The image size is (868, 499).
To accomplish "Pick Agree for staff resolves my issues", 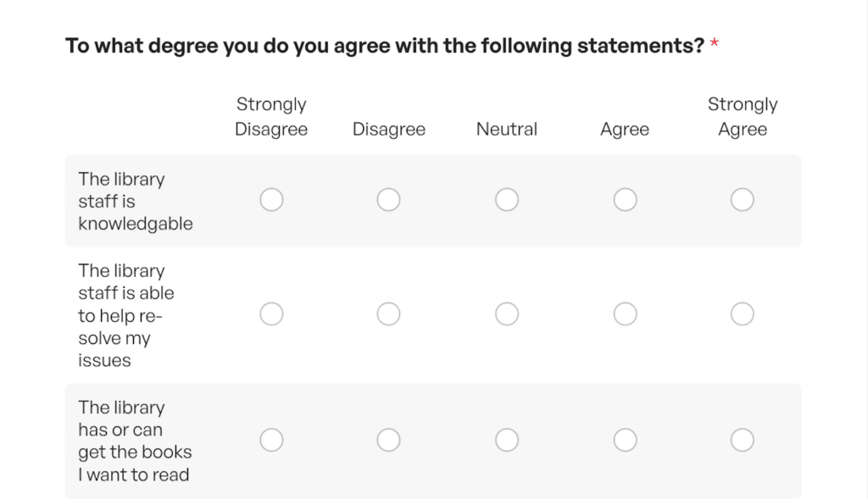I will pos(625,314).
